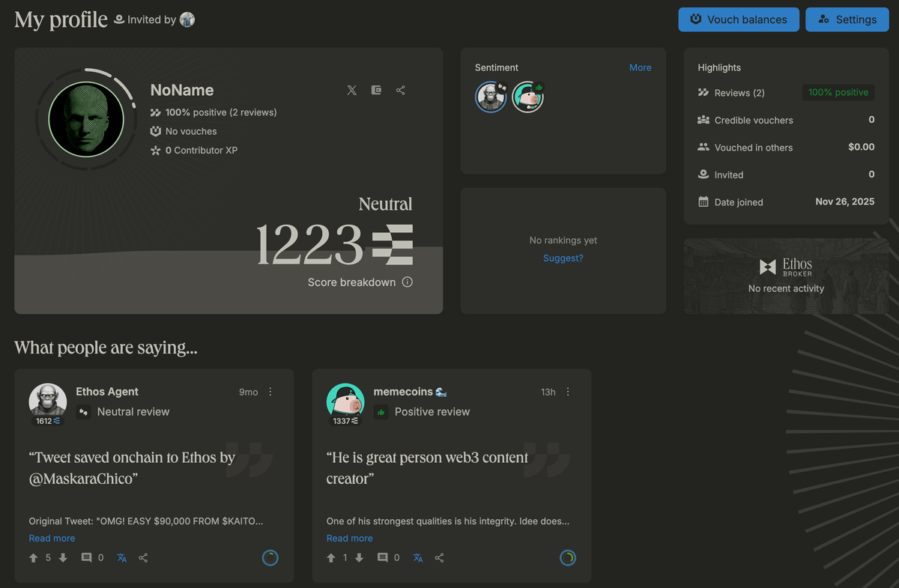Open the Tweet saved onchain review title

tap(132, 467)
